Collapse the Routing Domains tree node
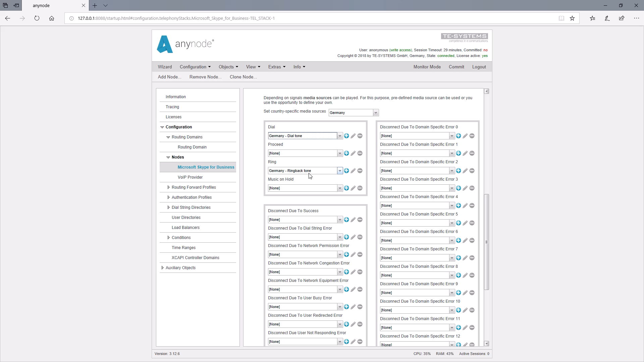The image size is (644, 362). 168,137
